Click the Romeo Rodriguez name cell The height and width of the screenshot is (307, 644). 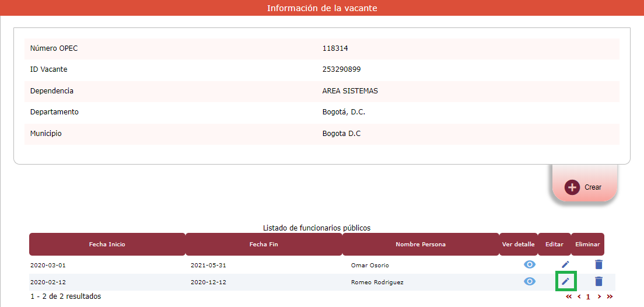pyautogui.click(x=377, y=282)
